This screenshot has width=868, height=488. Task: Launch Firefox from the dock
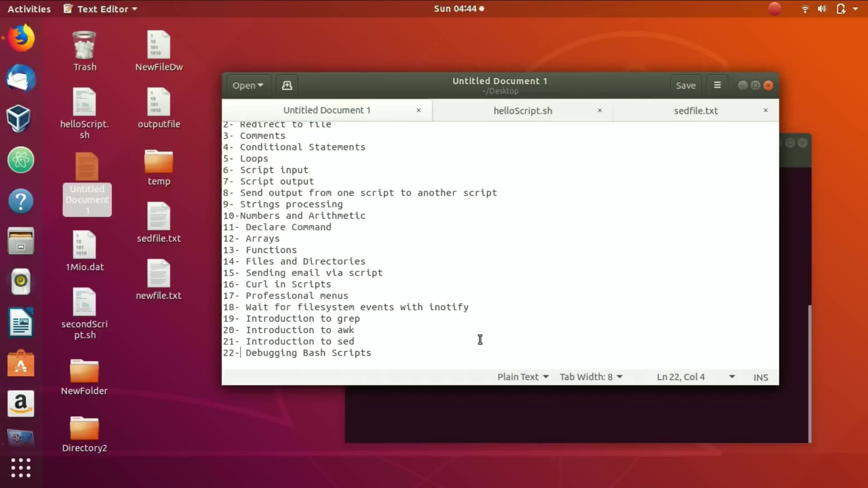click(20, 38)
